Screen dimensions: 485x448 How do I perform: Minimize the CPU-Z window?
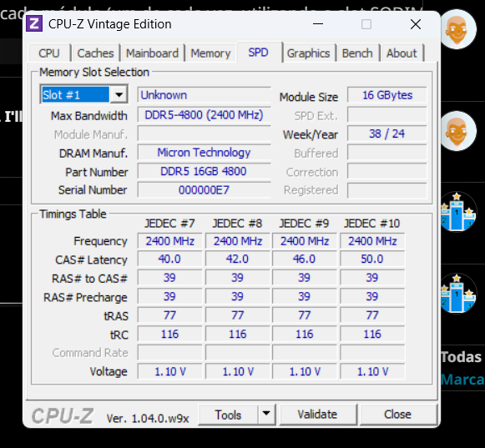318,24
